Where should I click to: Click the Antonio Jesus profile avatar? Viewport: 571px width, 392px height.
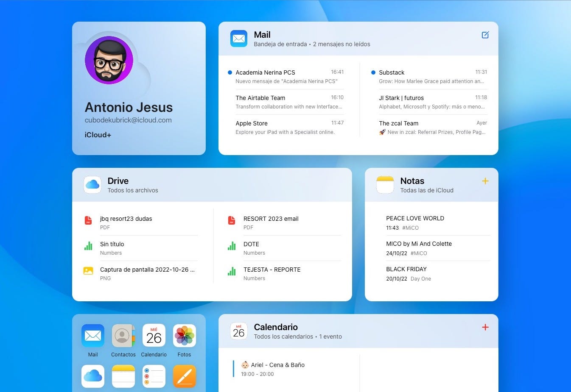[x=109, y=60]
